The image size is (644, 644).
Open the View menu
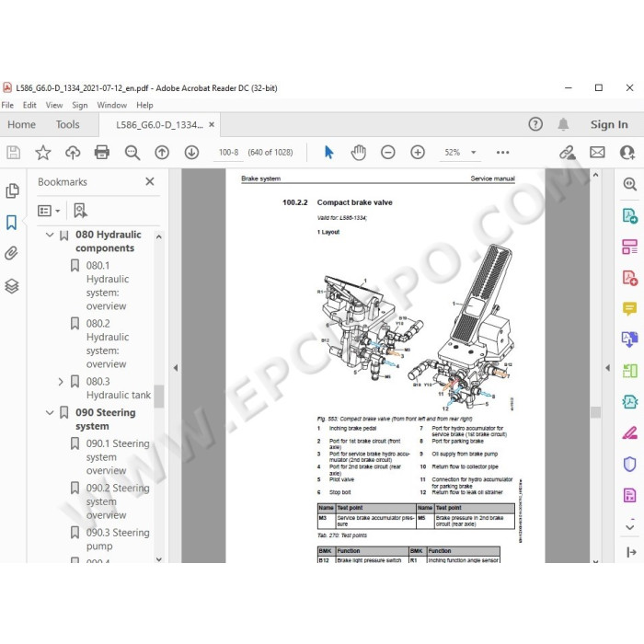tap(53, 105)
